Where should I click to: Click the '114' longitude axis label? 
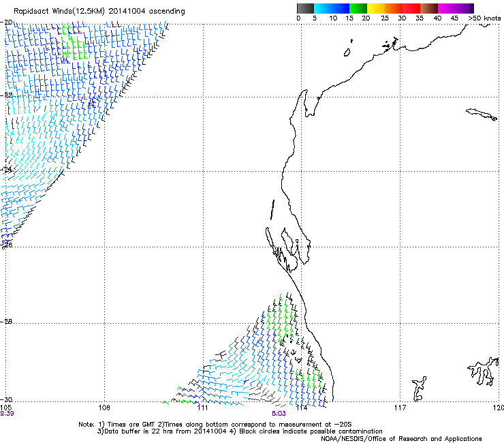[301, 408]
